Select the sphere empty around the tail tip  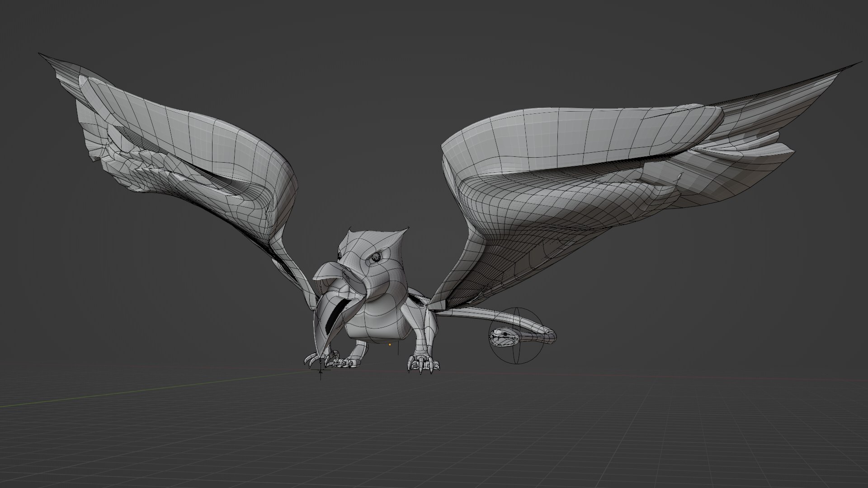pyautogui.click(x=517, y=335)
